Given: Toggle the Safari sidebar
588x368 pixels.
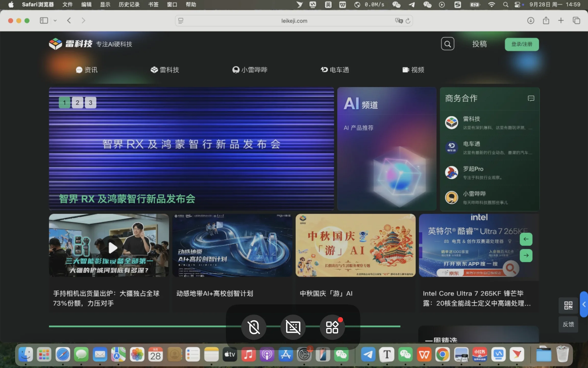Looking at the screenshot, I should tap(44, 21).
